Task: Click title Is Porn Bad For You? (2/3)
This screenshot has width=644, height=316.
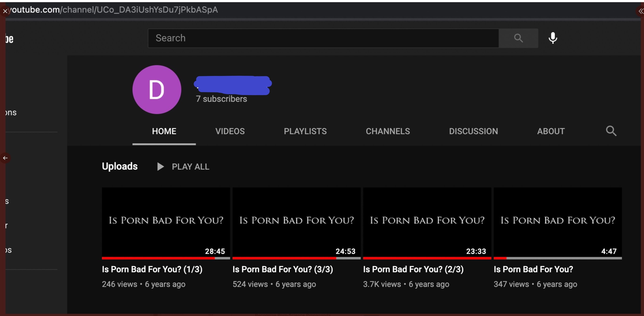Action: point(413,269)
